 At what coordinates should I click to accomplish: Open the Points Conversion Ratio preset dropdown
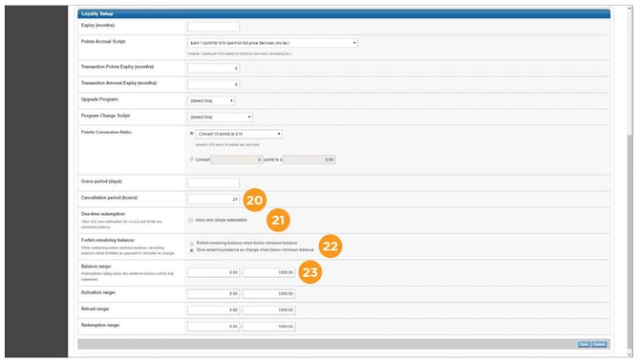239,134
